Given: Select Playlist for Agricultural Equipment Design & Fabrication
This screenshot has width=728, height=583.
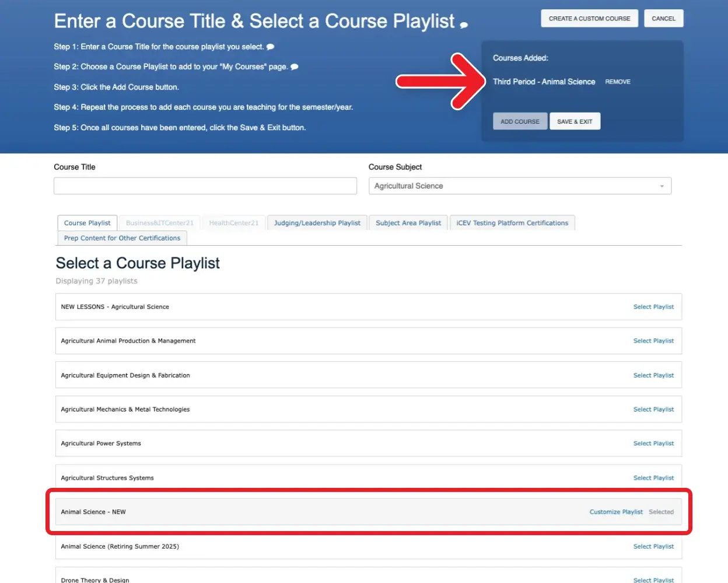Looking at the screenshot, I should pyautogui.click(x=653, y=375).
